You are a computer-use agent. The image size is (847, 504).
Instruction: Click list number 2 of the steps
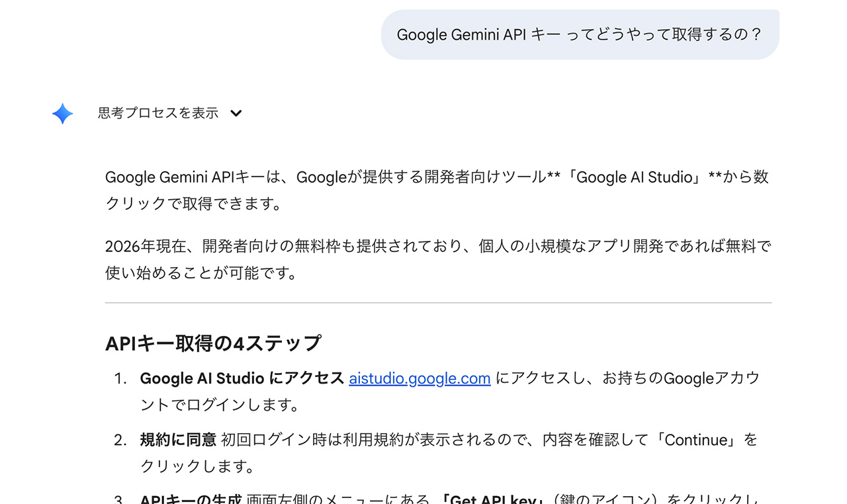(x=120, y=441)
